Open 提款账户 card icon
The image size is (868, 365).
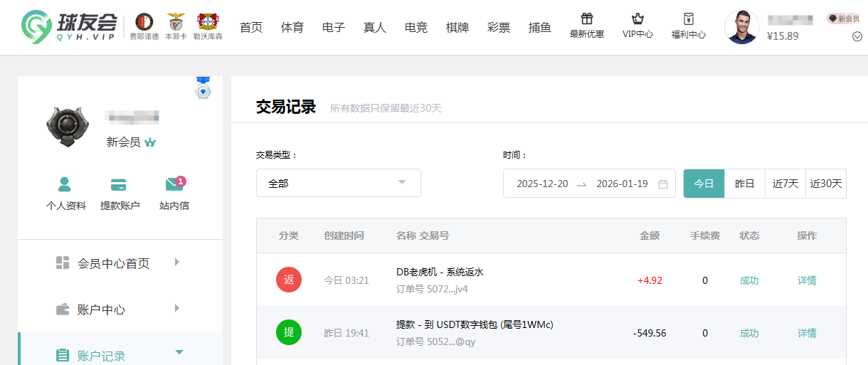[119, 185]
